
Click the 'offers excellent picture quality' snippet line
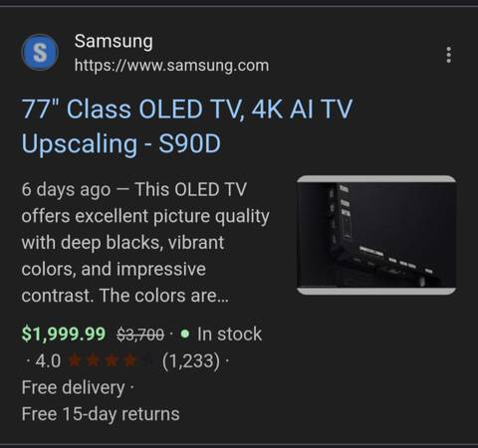145,217
